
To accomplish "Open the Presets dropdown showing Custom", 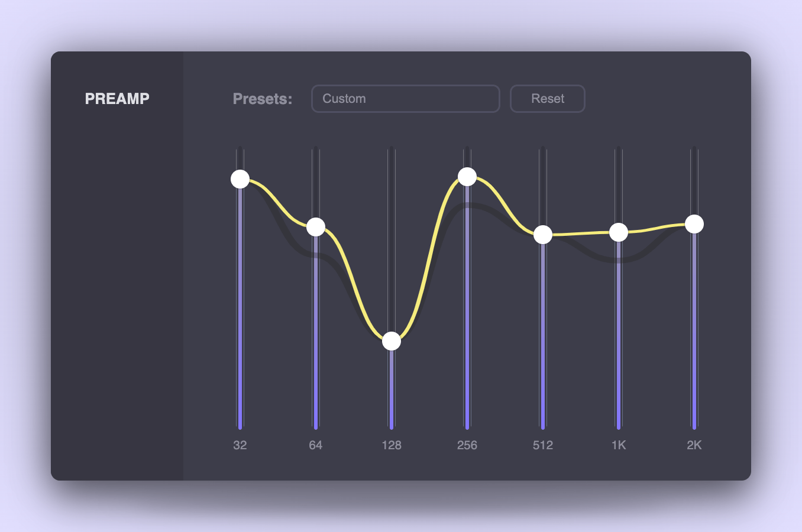I will [x=405, y=99].
